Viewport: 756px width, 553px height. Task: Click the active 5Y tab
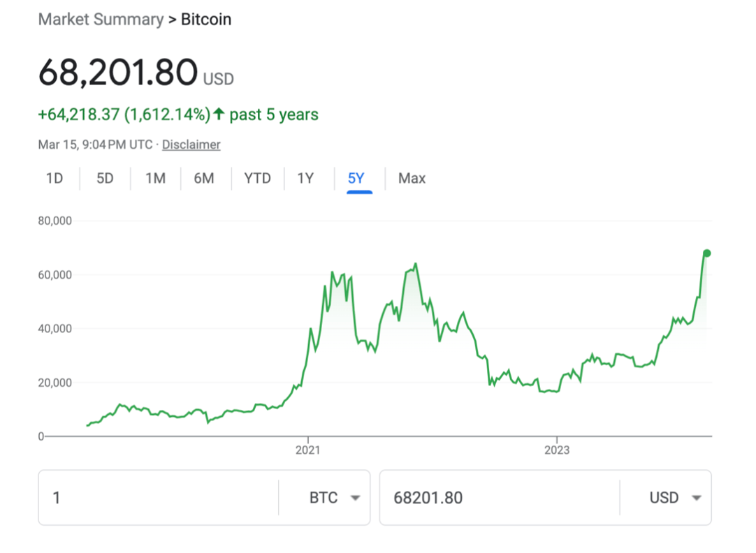356,179
